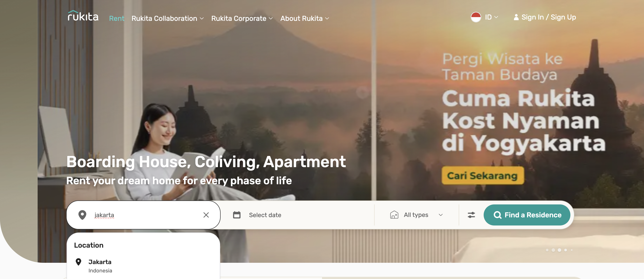Clear the jakarta search text
644x279 pixels.
(x=206, y=215)
